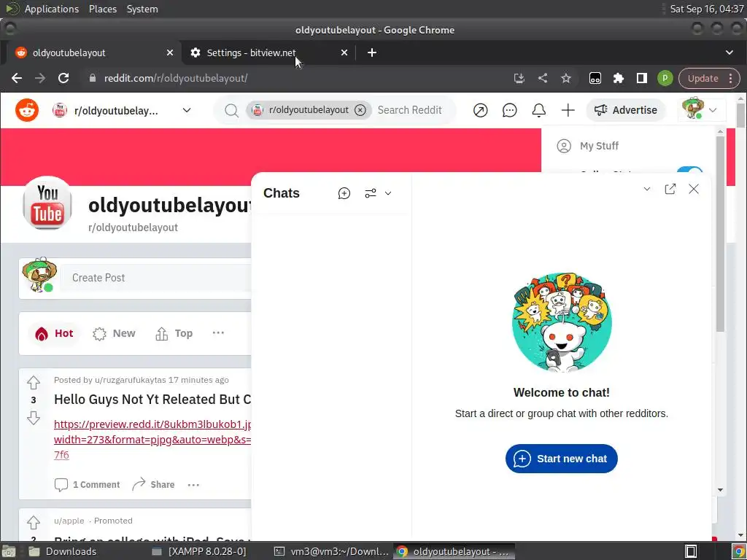Open Chrome profile avatar P

point(665,78)
